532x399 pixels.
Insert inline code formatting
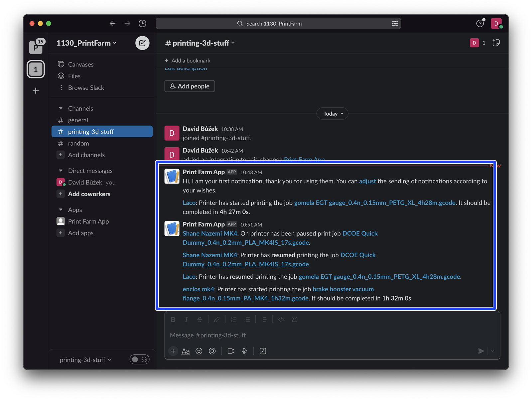[x=281, y=320]
